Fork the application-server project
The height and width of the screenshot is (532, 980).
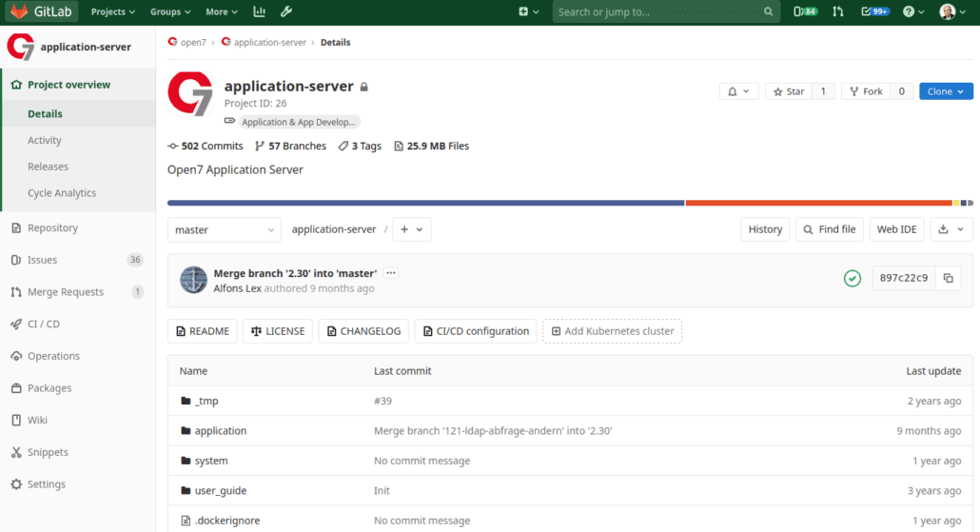pyautogui.click(x=866, y=91)
